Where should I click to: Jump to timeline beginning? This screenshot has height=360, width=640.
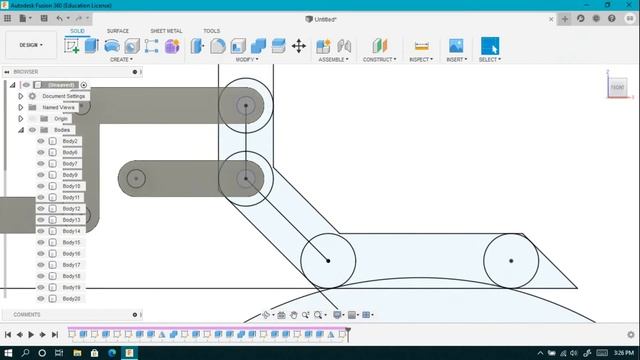[8, 335]
